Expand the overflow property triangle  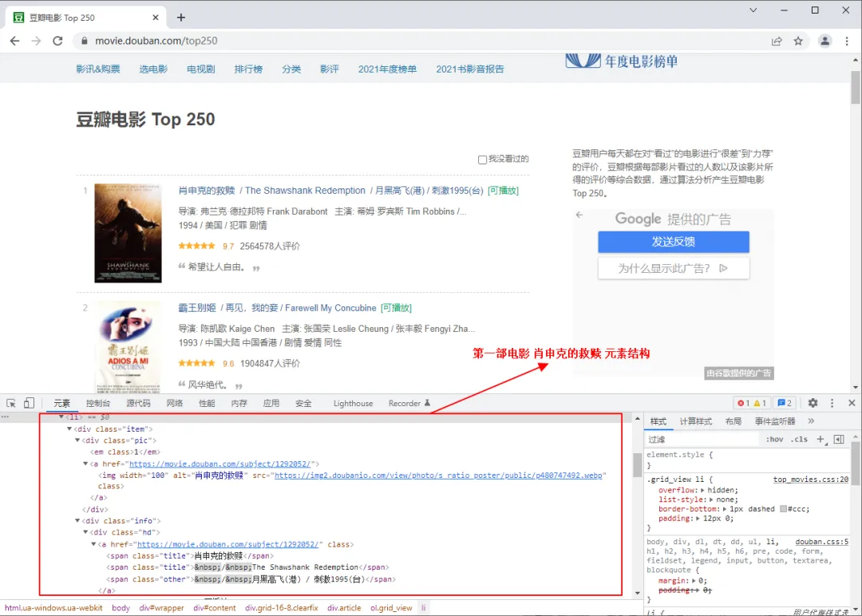(702, 490)
